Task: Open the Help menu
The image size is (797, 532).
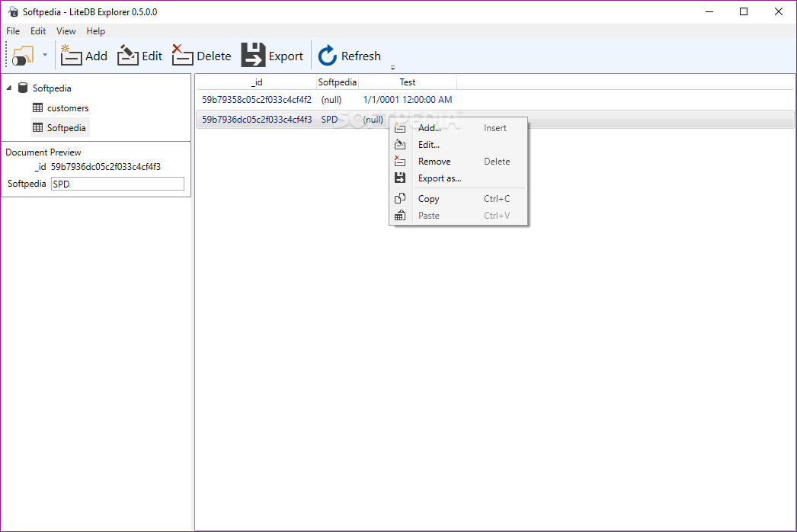Action: pyautogui.click(x=95, y=31)
